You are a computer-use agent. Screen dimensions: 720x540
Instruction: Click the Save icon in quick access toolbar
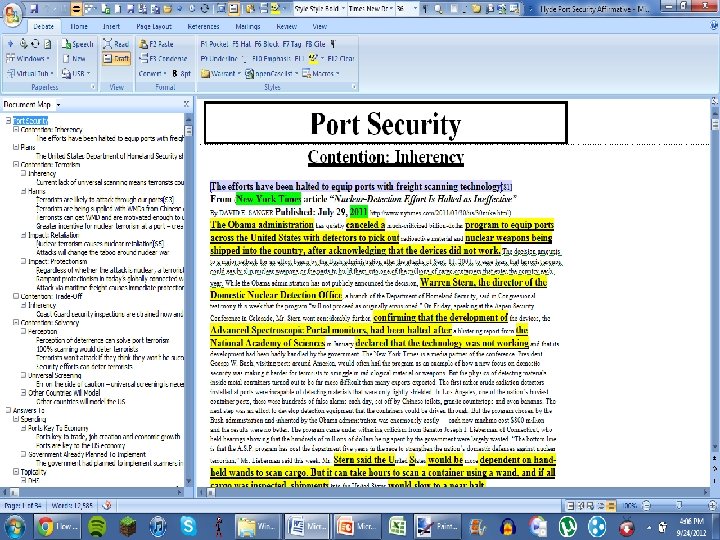point(34,8)
